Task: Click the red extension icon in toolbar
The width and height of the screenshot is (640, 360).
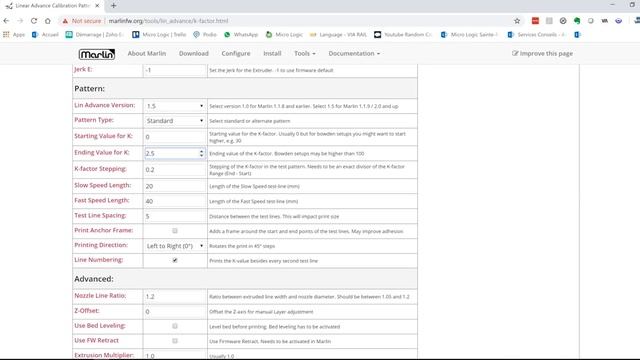Action: pyautogui.click(x=535, y=21)
